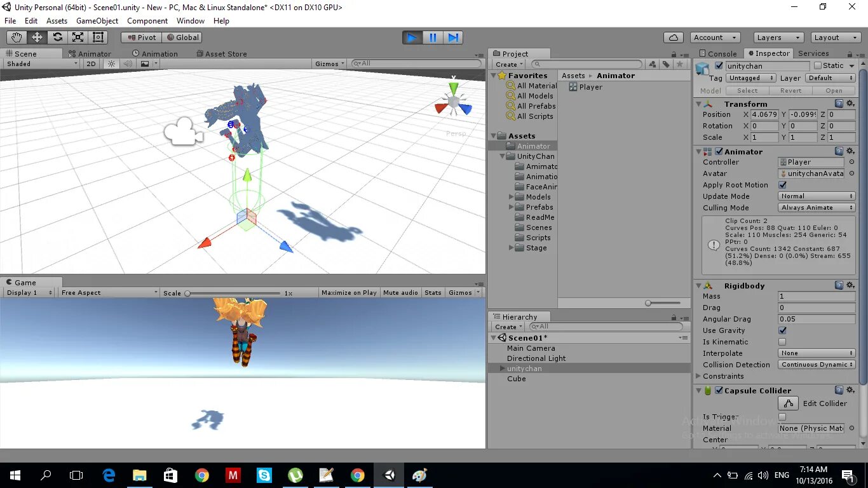Open the Component menu
Viewport: 868px width, 488px height.
147,21
